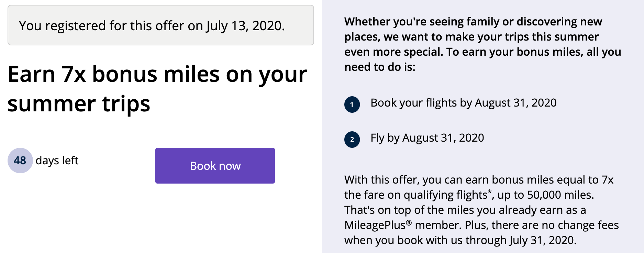Click the "Earn 7x bonus miles" heading line
This screenshot has width=644, height=253.
(x=157, y=74)
